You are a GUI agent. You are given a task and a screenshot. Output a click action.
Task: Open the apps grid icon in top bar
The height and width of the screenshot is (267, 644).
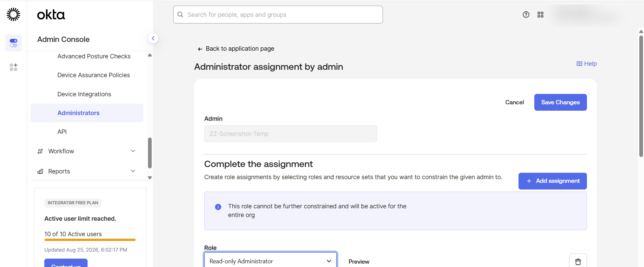(x=540, y=14)
